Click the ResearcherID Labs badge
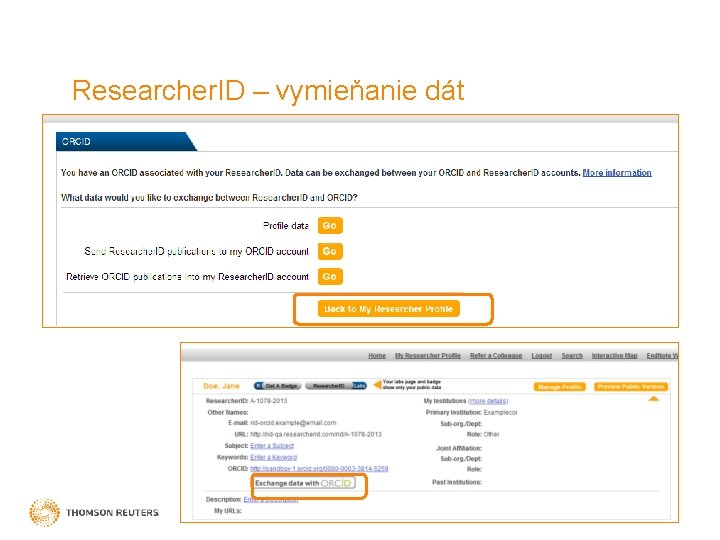Screen dimensions: 720x540 (336, 386)
